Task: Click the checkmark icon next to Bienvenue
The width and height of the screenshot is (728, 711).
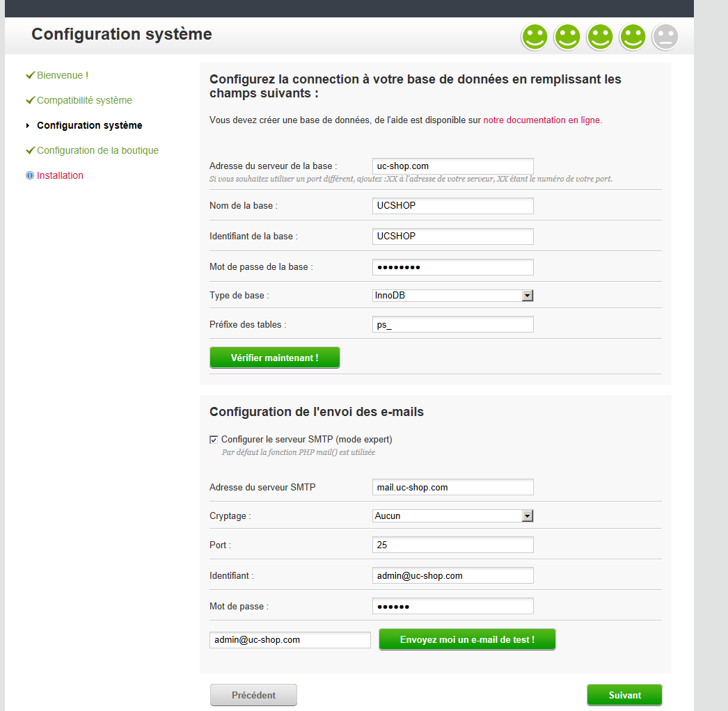Action: click(x=30, y=75)
